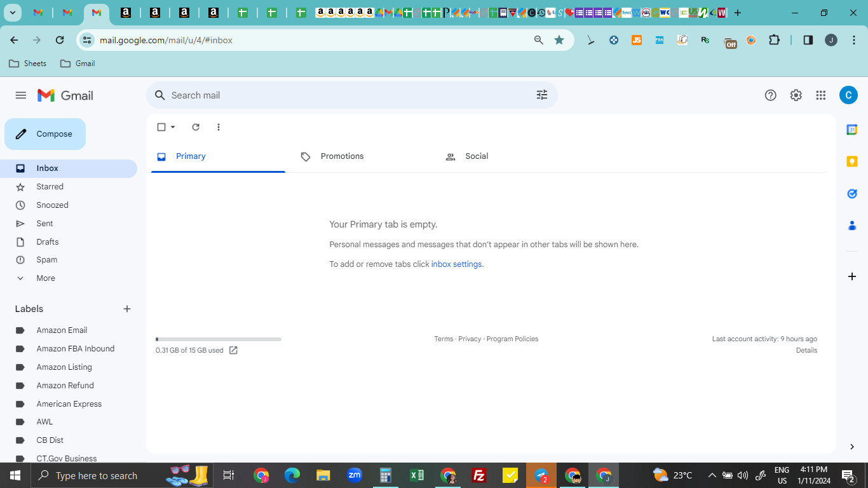Open the Google account avatar C
Viewport: 868px width, 488px height.
pyautogui.click(x=848, y=95)
